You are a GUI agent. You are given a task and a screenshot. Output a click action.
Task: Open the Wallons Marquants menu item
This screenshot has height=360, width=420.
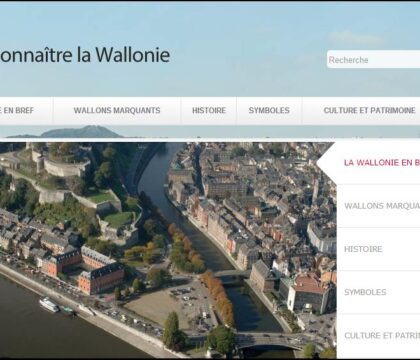[117, 110]
